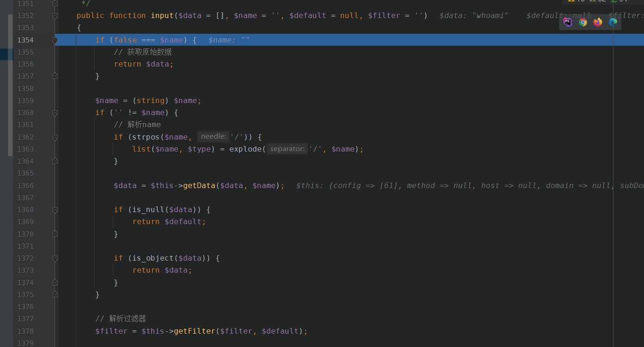Click the comment "// 获取原始数据"

(x=143, y=52)
